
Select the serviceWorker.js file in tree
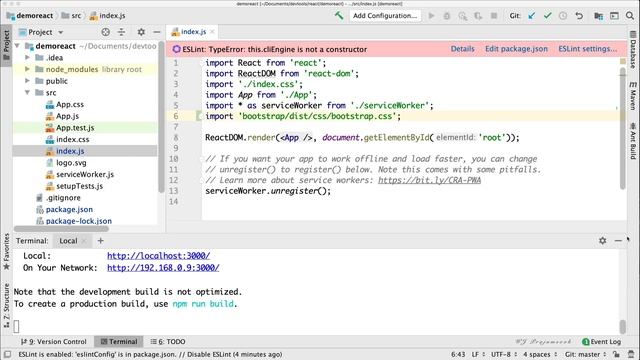coord(85,174)
